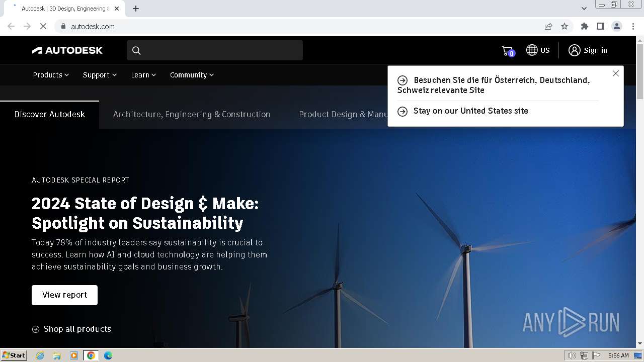The image size is (644, 362).
Task: Close the region suggestion popup
Action: pos(616,73)
